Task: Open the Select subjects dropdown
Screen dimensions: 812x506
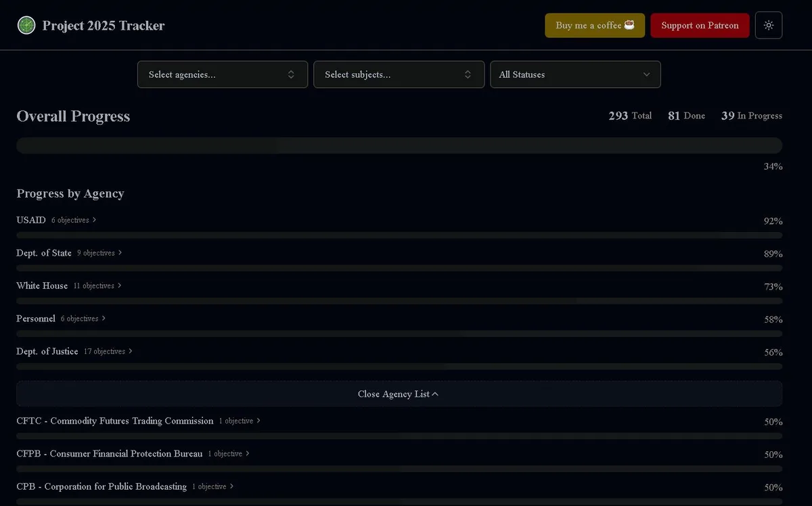Action: pos(399,74)
